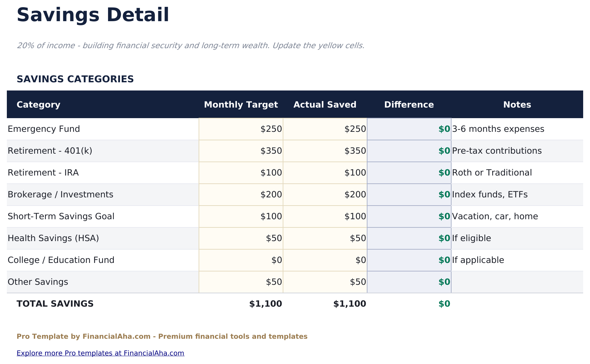This screenshot has height=364, width=590.
Task: Select the Actual Saved column header
Action: [x=325, y=104]
